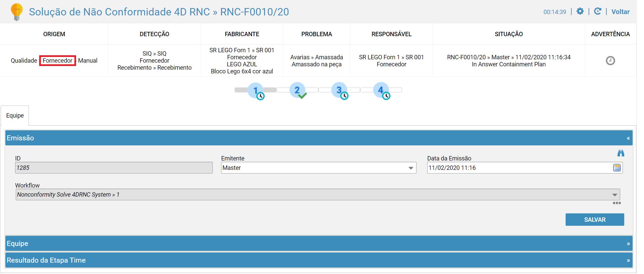Click 'LEGO AZUL' in Fabricante cell
The width and height of the screenshot is (644, 274).
tap(242, 64)
